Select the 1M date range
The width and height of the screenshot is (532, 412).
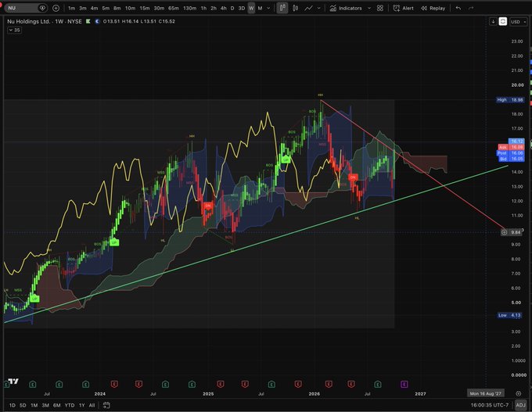coord(34,405)
